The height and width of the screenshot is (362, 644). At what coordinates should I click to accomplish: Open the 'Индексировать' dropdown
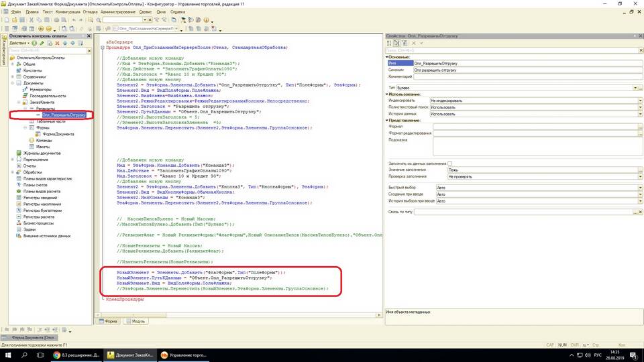click(641, 100)
